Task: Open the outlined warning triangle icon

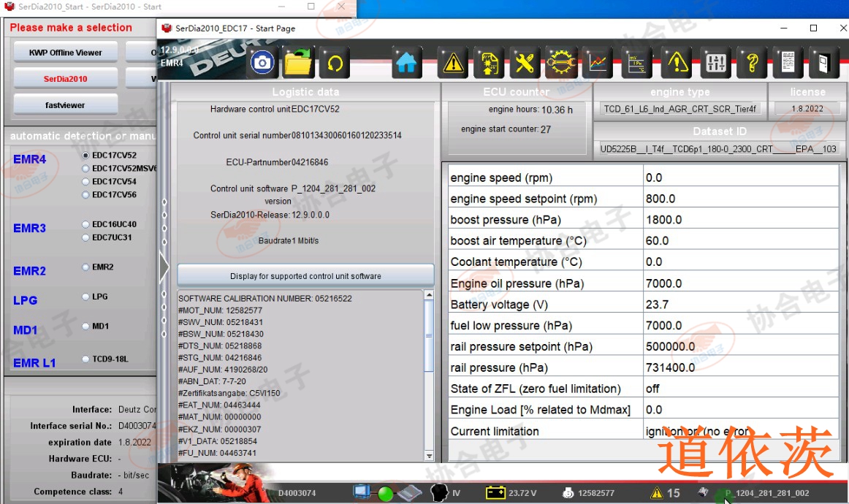Action: click(x=677, y=63)
